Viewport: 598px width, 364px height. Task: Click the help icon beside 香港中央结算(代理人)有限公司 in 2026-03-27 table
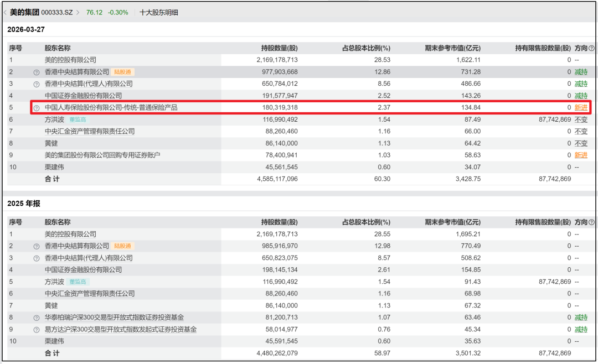click(36, 84)
